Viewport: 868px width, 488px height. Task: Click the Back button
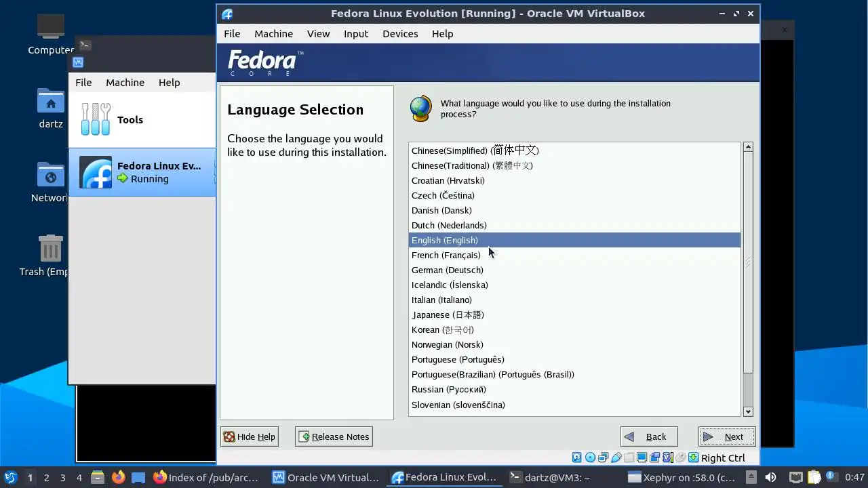pos(649,436)
